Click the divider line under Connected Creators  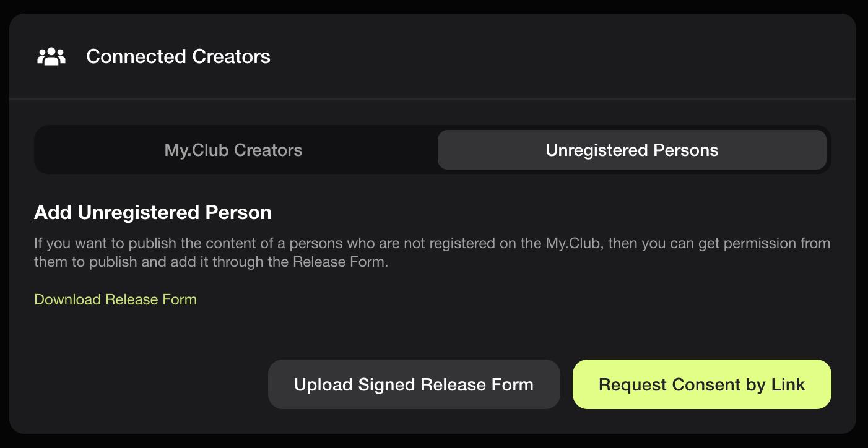(x=432, y=98)
